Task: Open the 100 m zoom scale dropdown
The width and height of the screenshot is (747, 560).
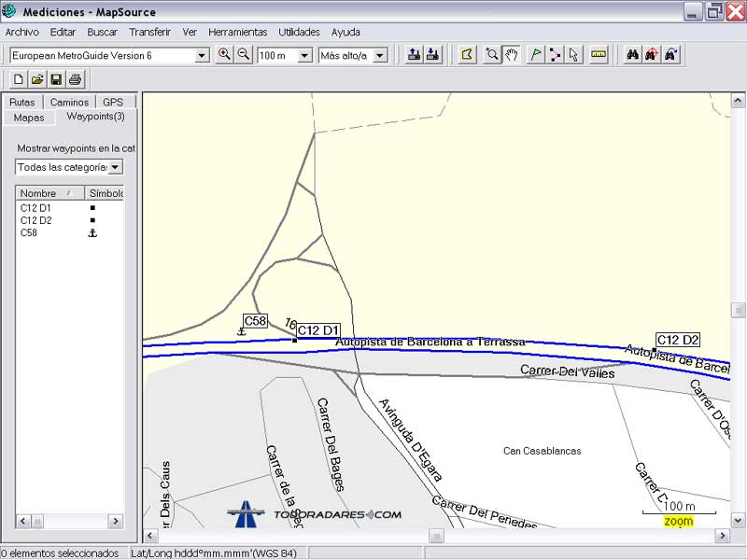Action: pos(304,56)
